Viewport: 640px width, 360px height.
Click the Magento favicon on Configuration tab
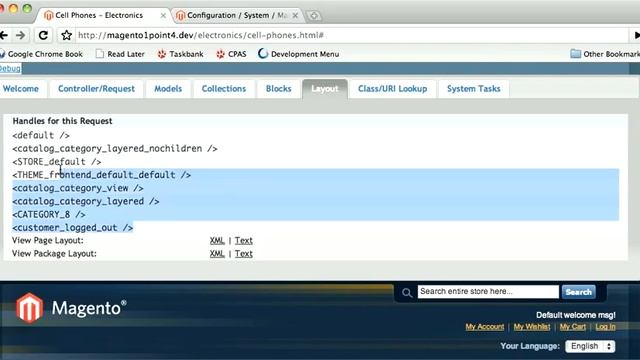(x=180, y=16)
